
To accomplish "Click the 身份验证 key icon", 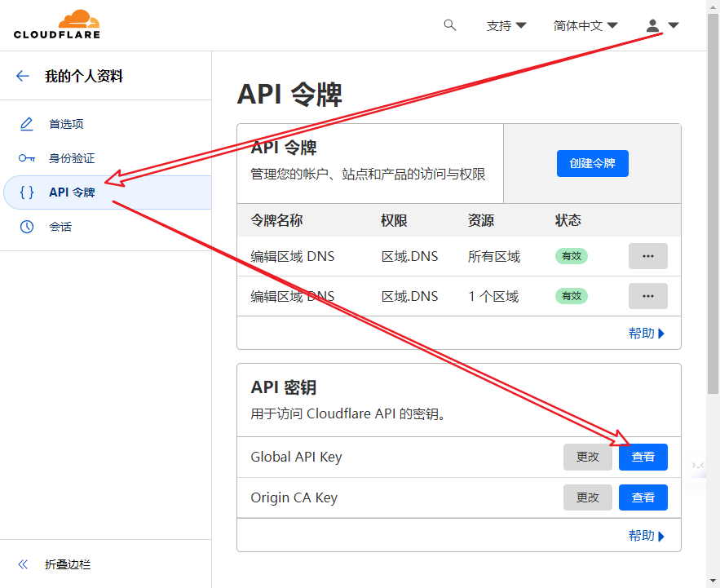I will click(27, 158).
